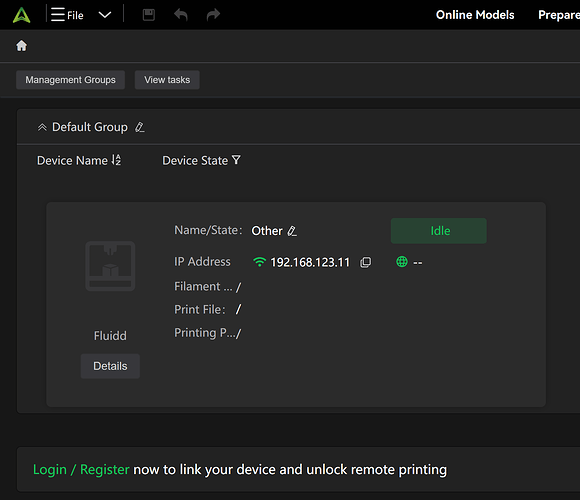Edit the Default Group name
580x500 pixels.
[x=139, y=127]
